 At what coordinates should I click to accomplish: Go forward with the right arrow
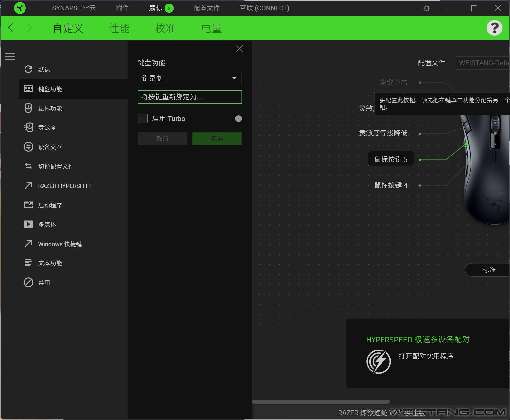[29, 28]
